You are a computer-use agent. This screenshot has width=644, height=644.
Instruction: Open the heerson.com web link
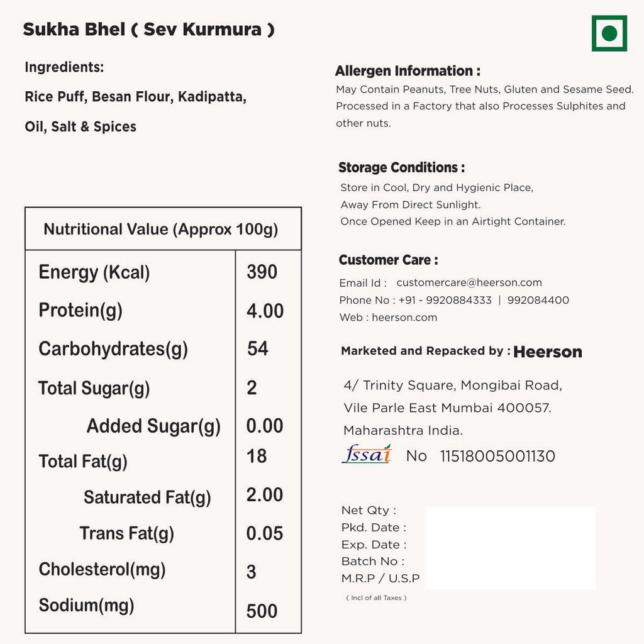click(404, 318)
